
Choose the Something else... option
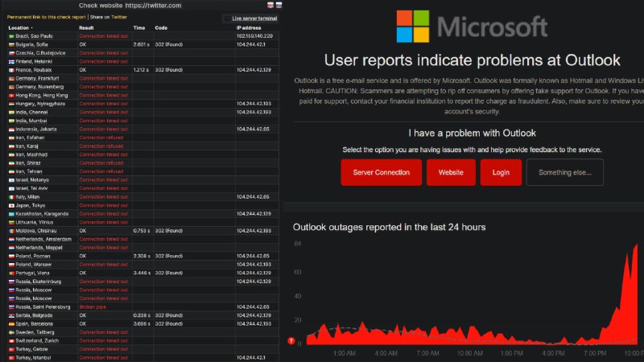[x=565, y=172]
